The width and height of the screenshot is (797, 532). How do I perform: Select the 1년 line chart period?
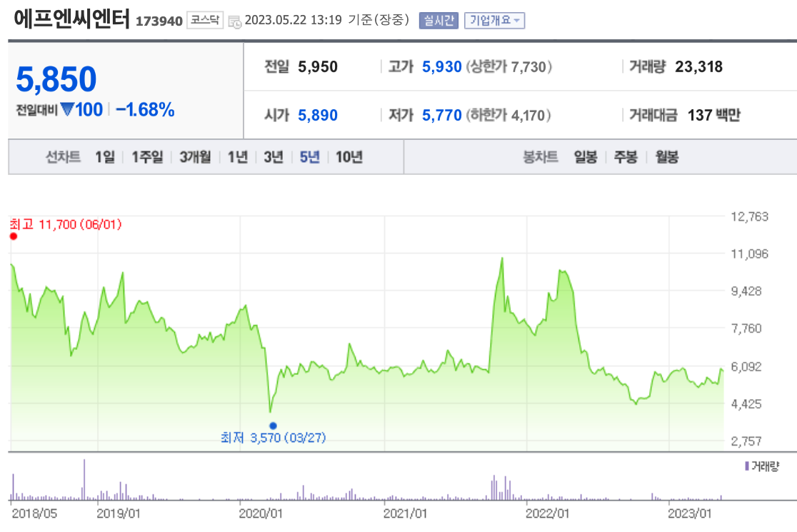(x=237, y=157)
